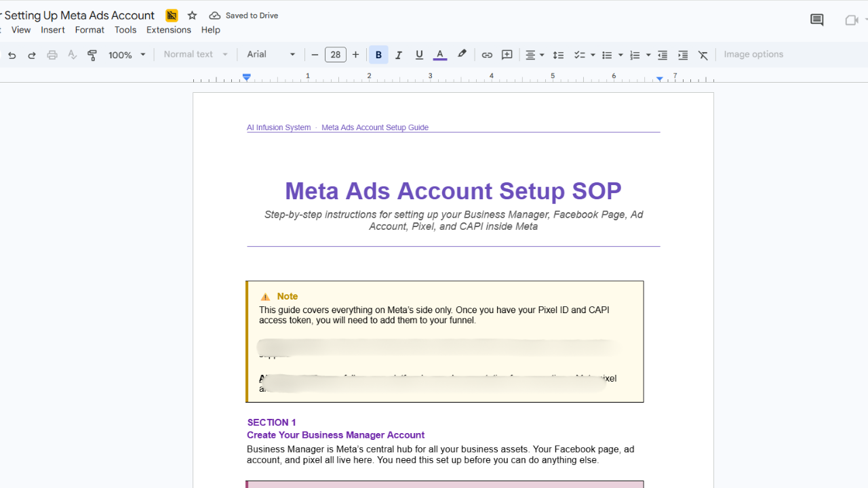
Task: Open the View menu
Action: tap(21, 30)
